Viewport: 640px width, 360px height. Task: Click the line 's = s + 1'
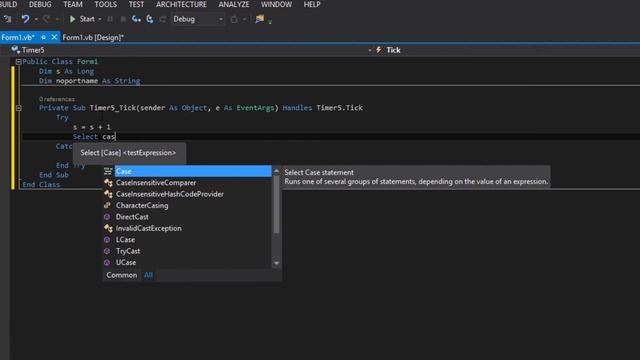91,127
